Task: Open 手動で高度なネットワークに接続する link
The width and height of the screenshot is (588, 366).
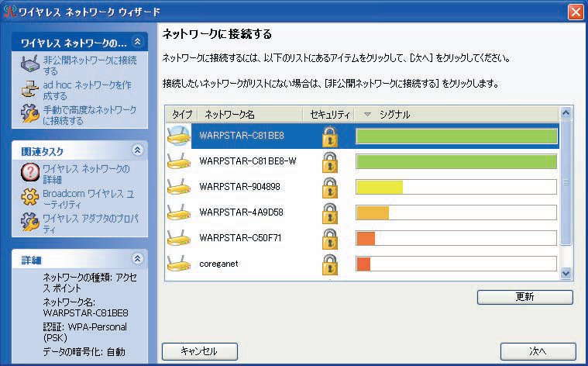Action: pos(90,115)
